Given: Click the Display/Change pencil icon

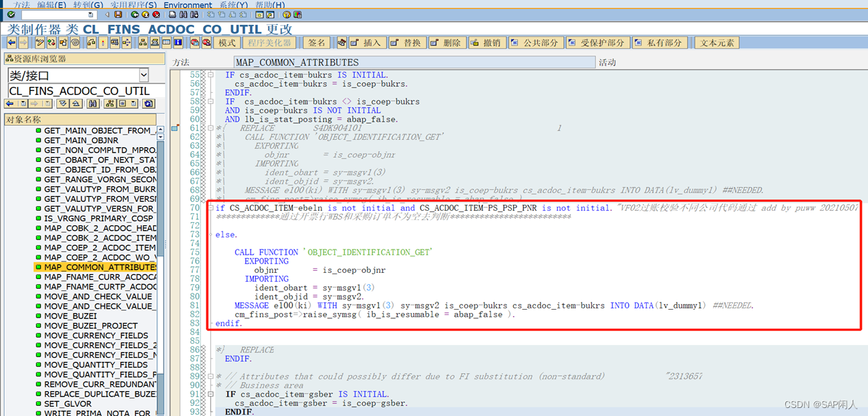Looking at the screenshot, I should point(40,43).
